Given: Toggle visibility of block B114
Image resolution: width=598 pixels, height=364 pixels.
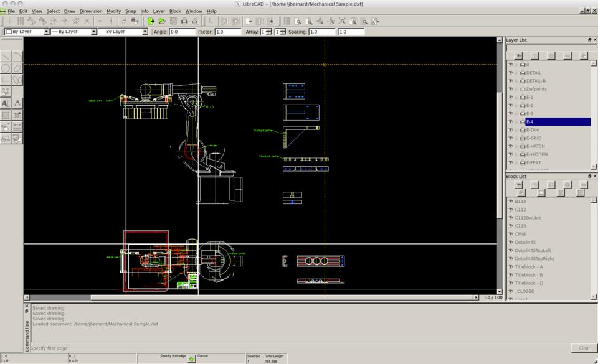Looking at the screenshot, I should [x=510, y=202].
